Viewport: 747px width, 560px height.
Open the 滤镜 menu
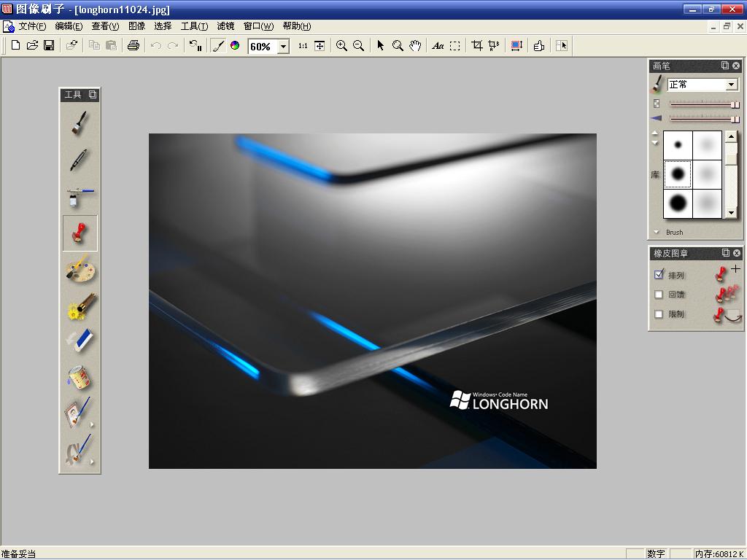point(226,26)
